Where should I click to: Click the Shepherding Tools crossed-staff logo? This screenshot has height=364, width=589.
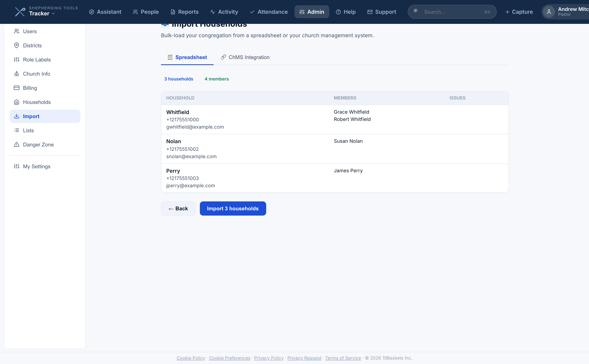click(x=20, y=12)
